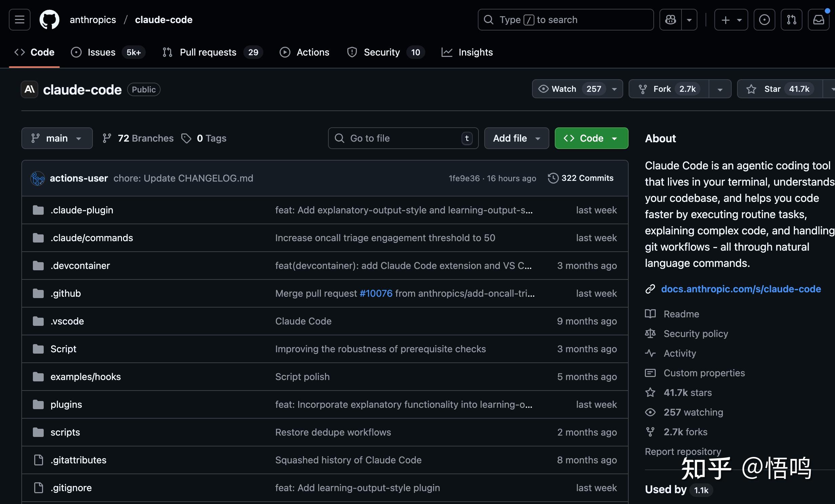This screenshot has height=504, width=835.
Task: Expand the main branch selector dropdown
Action: pos(57,138)
